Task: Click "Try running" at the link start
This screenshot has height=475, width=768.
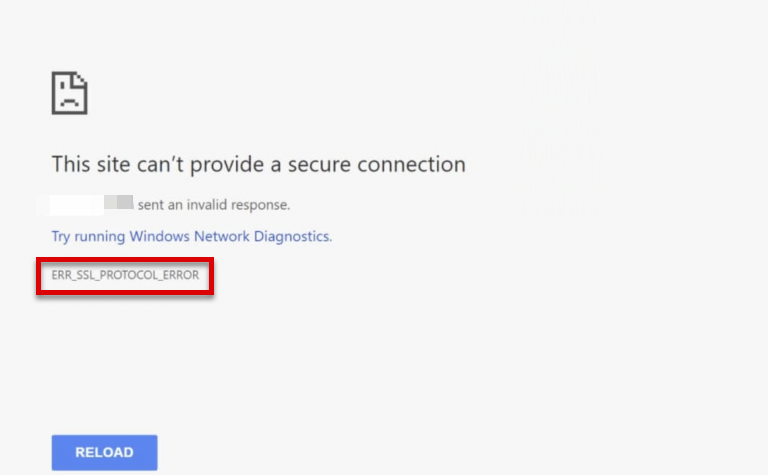Action: (x=88, y=237)
